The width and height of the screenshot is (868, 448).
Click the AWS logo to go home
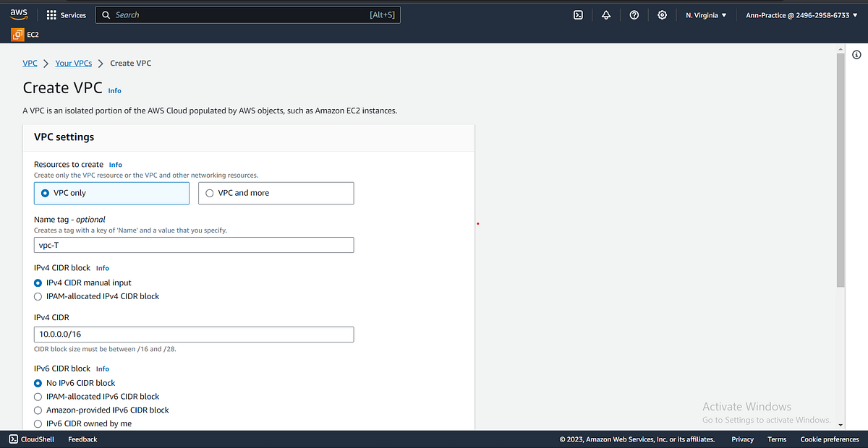pos(17,14)
